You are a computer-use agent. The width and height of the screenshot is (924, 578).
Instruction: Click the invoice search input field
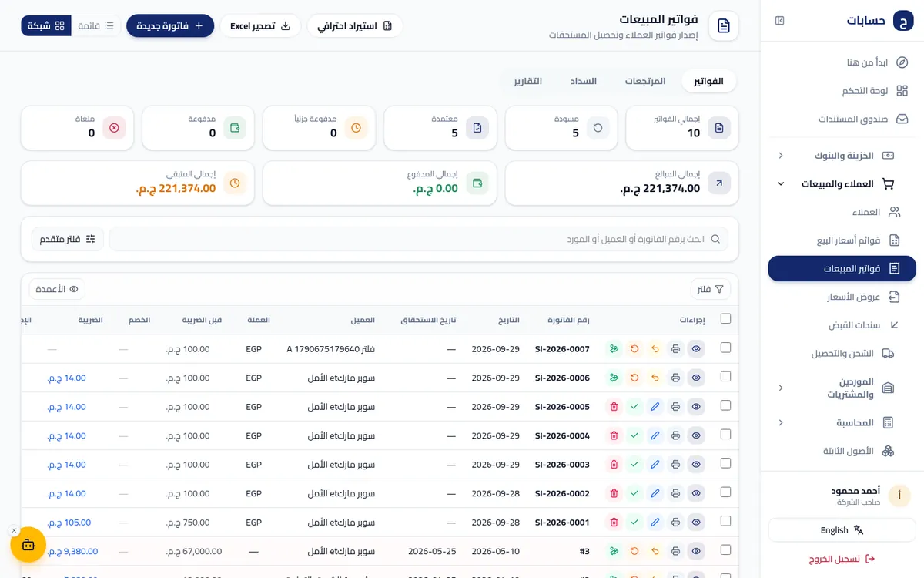(419, 239)
